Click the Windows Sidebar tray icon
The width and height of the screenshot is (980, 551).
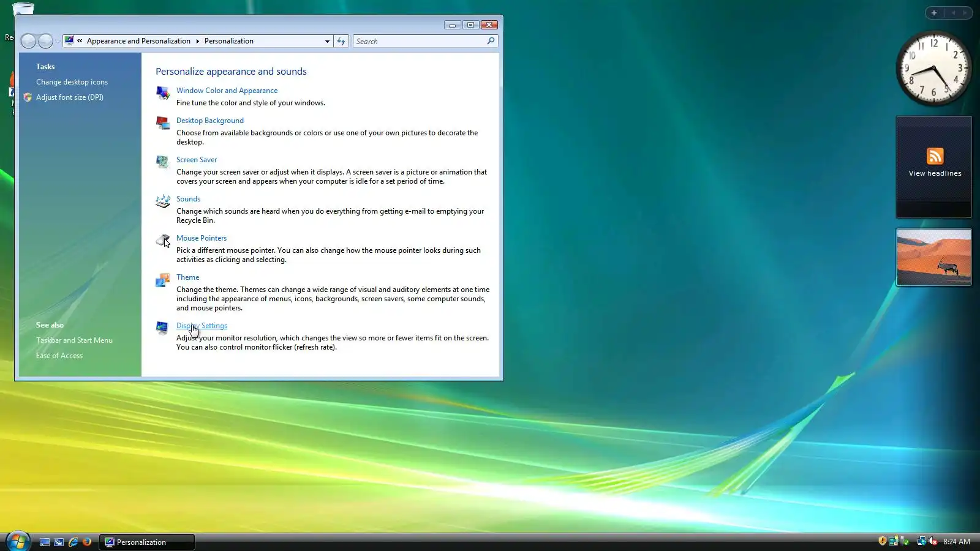(893, 541)
